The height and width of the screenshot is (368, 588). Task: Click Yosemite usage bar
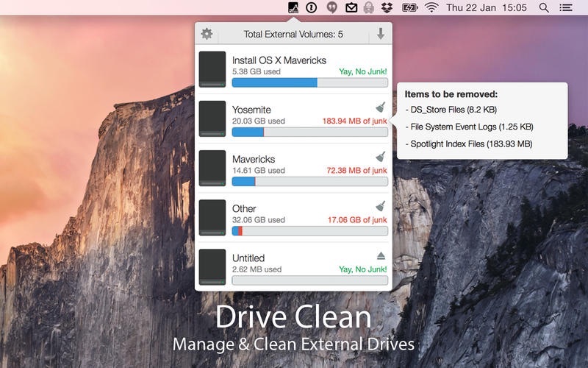point(309,132)
